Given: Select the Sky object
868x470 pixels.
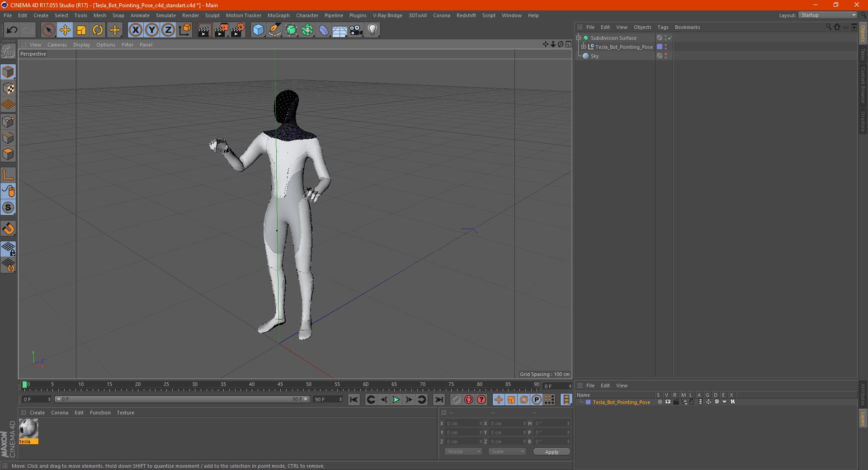Looking at the screenshot, I should pos(594,56).
